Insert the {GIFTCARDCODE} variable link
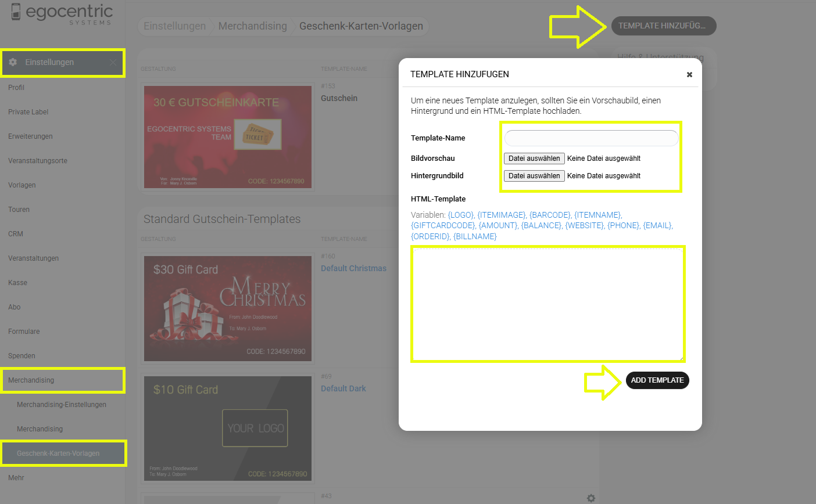Image resolution: width=816 pixels, height=504 pixels. (x=443, y=225)
